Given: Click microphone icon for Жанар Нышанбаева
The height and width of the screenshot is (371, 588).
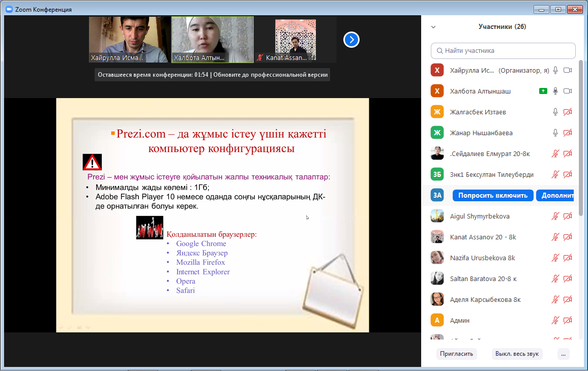Looking at the screenshot, I should point(555,133).
